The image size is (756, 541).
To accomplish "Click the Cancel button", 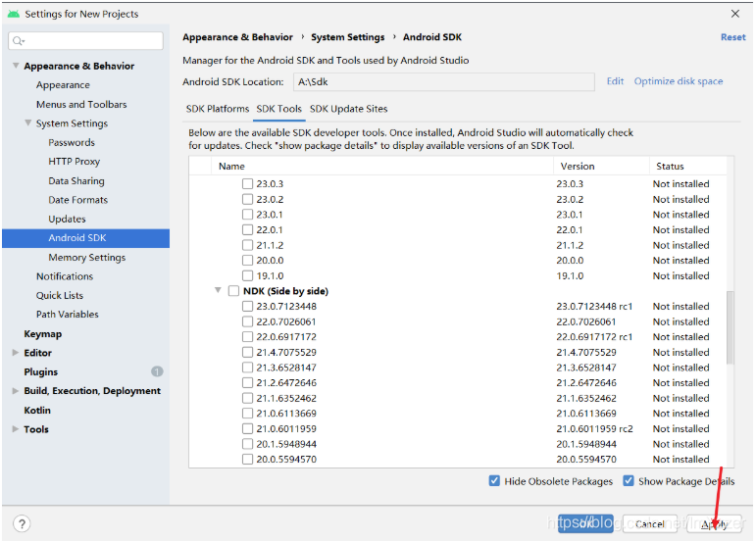I will (x=649, y=523).
